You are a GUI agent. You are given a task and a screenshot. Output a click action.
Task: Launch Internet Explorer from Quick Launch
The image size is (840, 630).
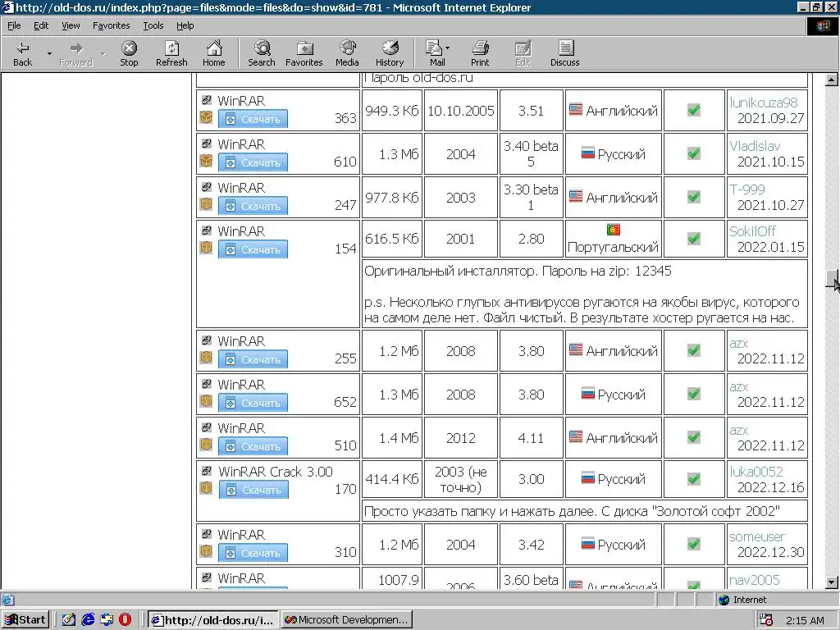tap(88, 620)
